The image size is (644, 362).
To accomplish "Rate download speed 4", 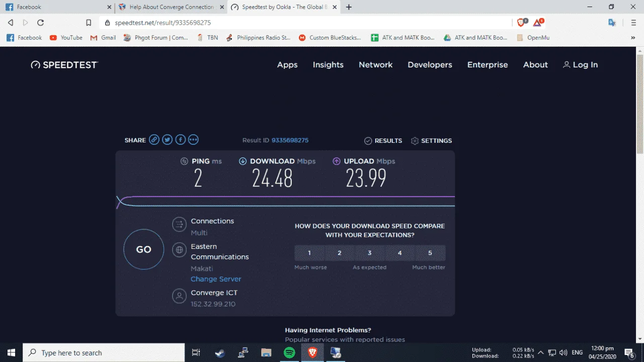I will click(x=400, y=253).
